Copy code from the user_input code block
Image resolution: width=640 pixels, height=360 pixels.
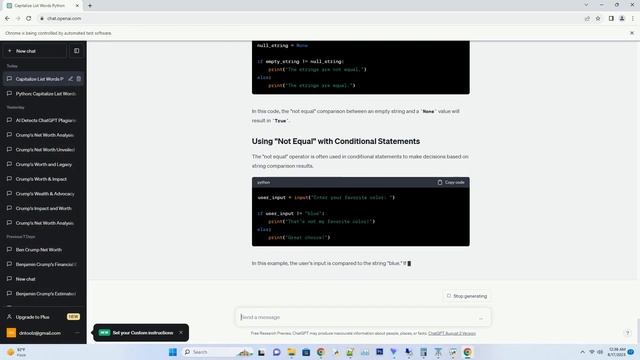451,182
